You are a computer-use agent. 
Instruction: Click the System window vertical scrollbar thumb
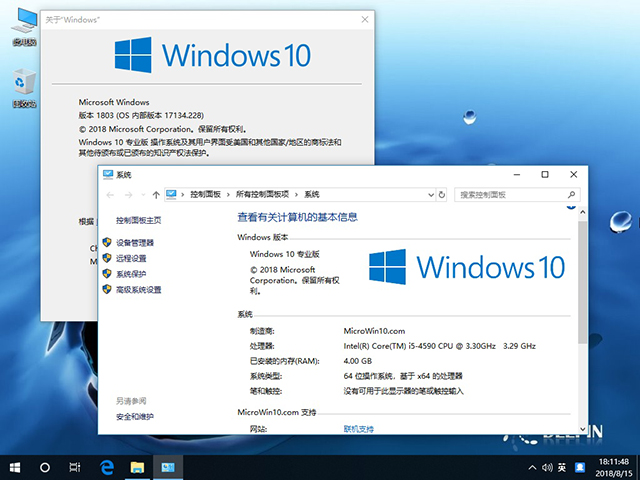click(x=582, y=282)
